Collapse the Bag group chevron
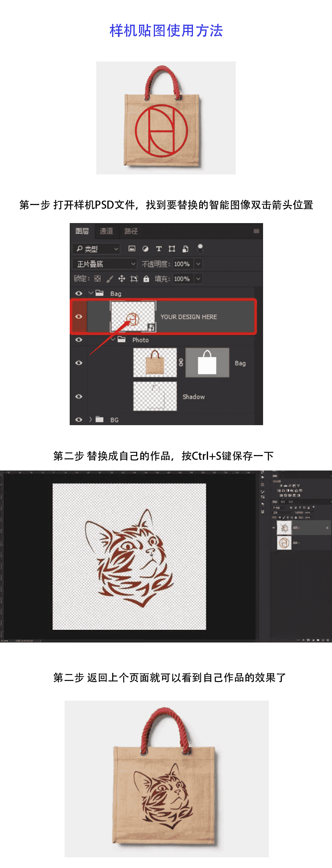The width and height of the screenshot is (332, 868). point(91,293)
